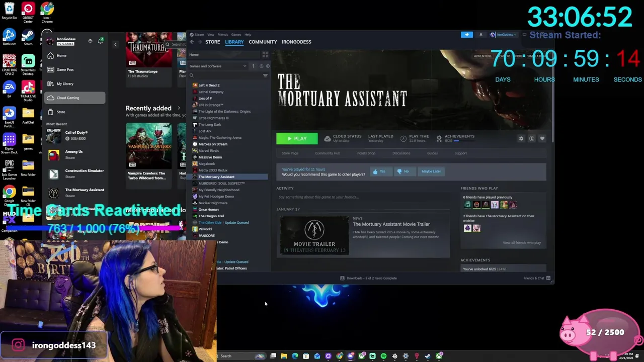The image size is (644, 362).
Task: Open Discussions link for the game
Action: click(401, 153)
